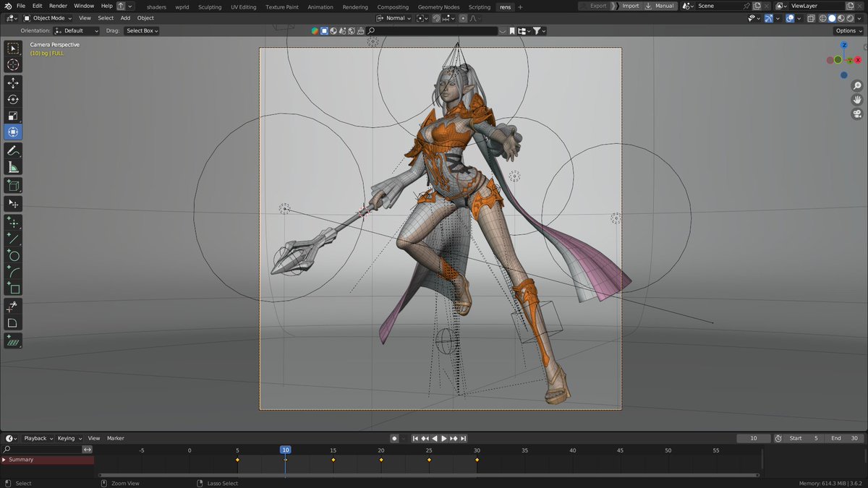Click the filter funnel icon near the search bar
868x488 pixels.
[x=537, y=31]
